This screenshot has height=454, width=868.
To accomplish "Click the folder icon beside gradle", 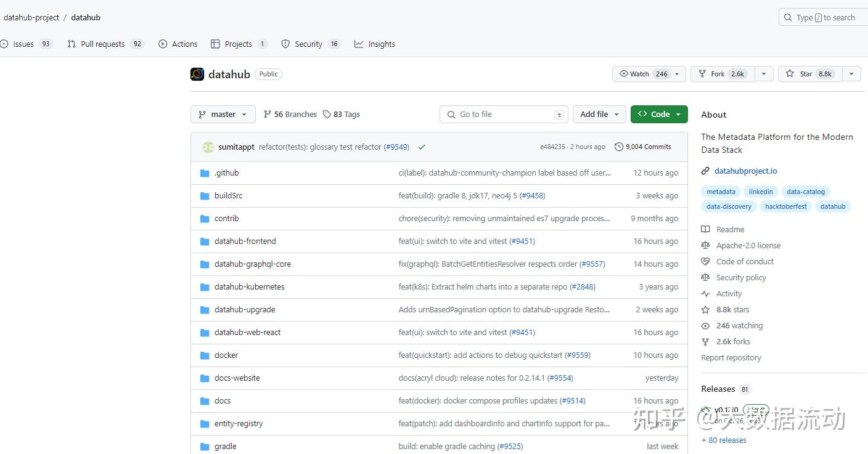I will 205,447.
